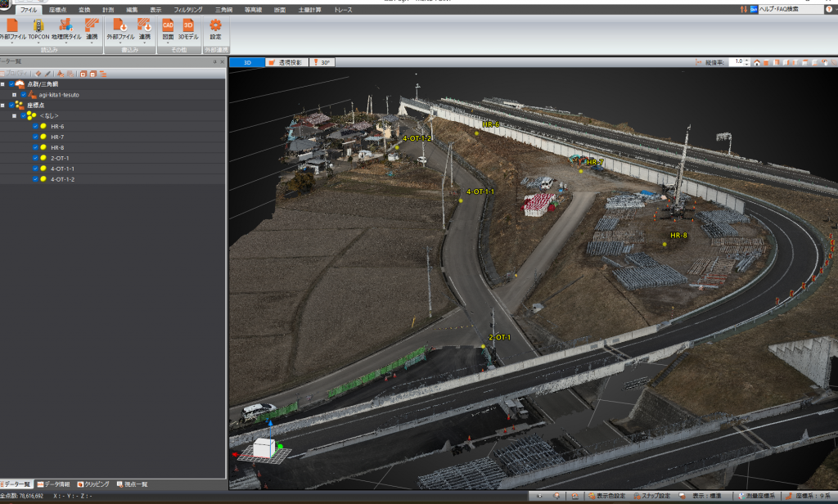Open the 設定 gear icon
The height and width of the screenshot is (504, 838).
tap(215, 25)
